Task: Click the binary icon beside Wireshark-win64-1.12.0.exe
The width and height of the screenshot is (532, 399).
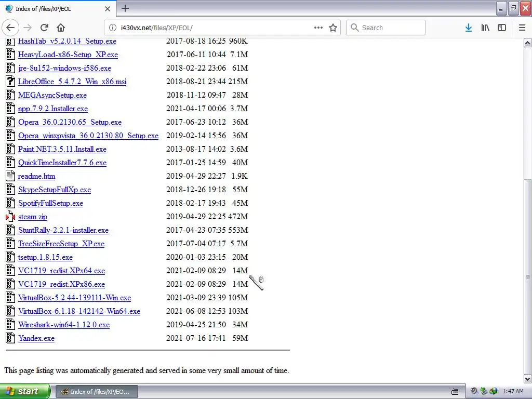Action: tap(10, 324)
